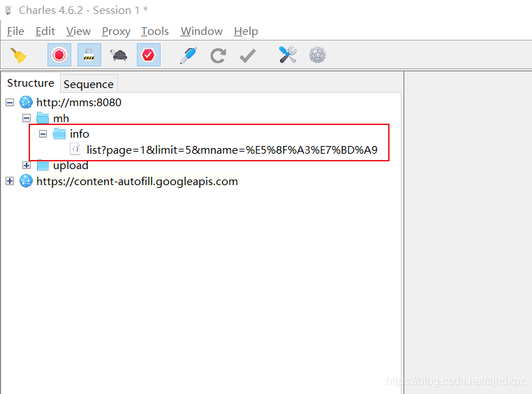Click the globe icon for googleapis host
Viewport: 532px width, 394px height.
(26, 181)
